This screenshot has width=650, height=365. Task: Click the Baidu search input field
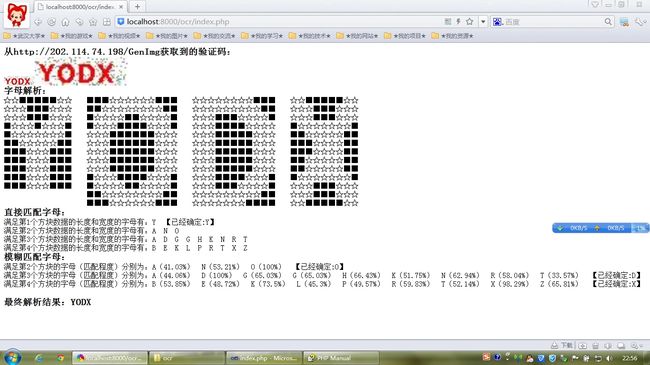(553, 22)
